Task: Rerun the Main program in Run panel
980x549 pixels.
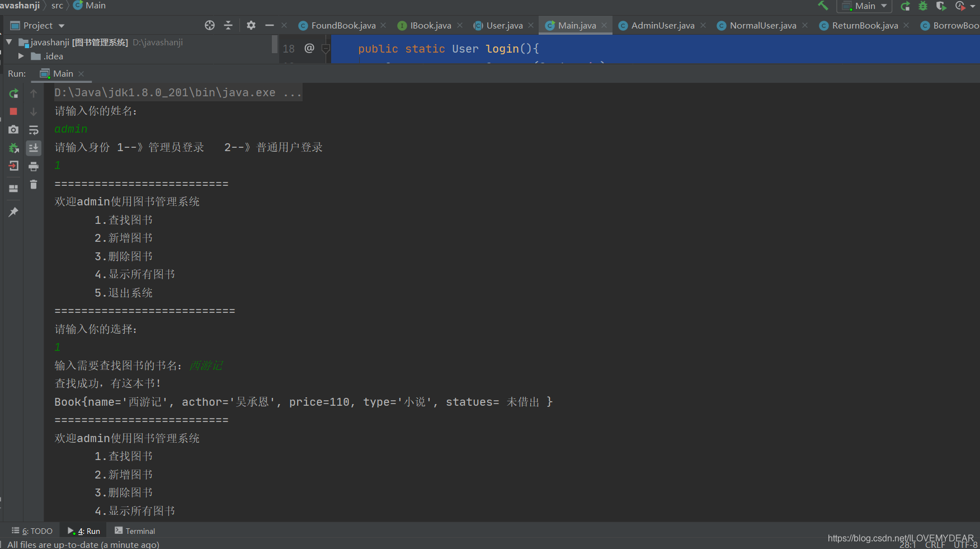Action: [x=13, y=93]
